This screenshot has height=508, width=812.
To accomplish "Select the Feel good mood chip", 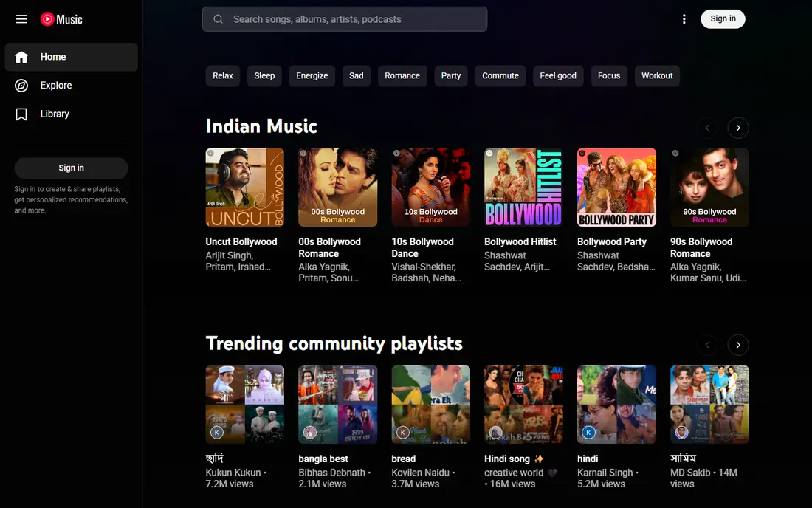I will [x=558, y=75].
